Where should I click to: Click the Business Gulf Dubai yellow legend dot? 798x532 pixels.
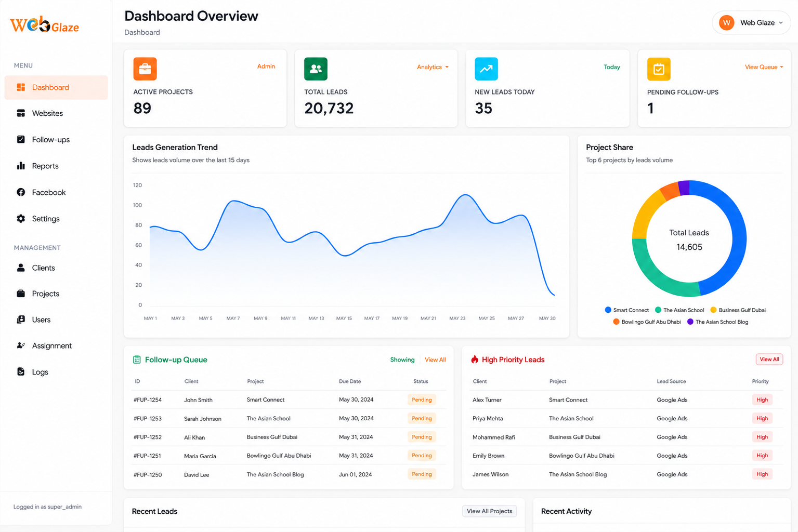713,310
